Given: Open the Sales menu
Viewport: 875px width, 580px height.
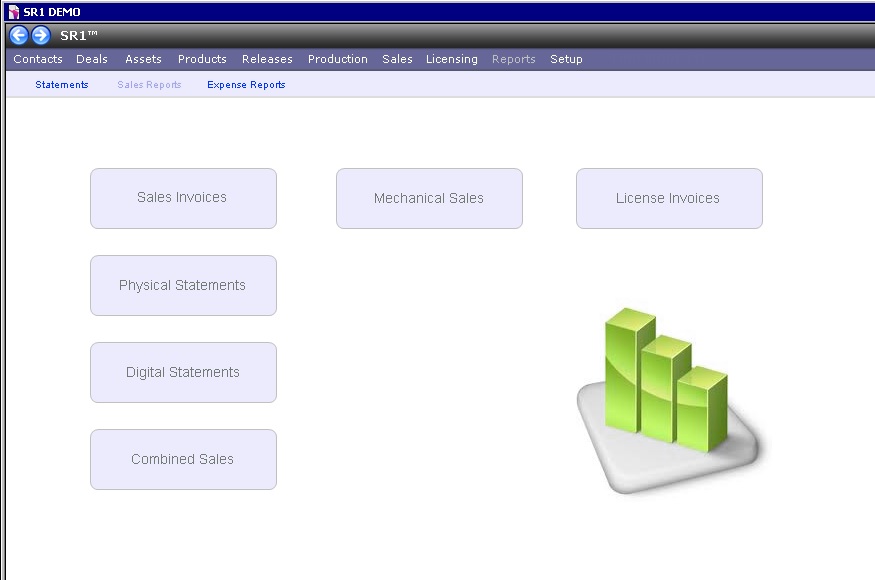Looking at the screenshot, I should (397, 59).
